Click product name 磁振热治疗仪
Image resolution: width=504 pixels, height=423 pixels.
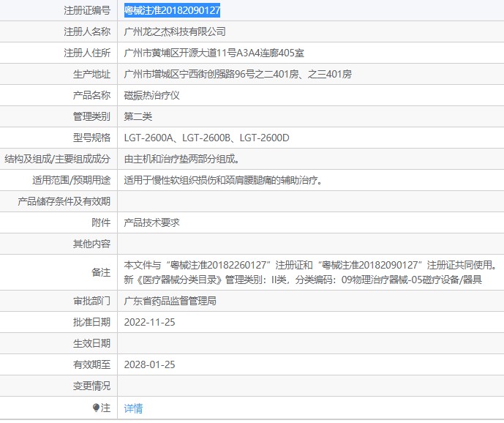click(151, 95)
